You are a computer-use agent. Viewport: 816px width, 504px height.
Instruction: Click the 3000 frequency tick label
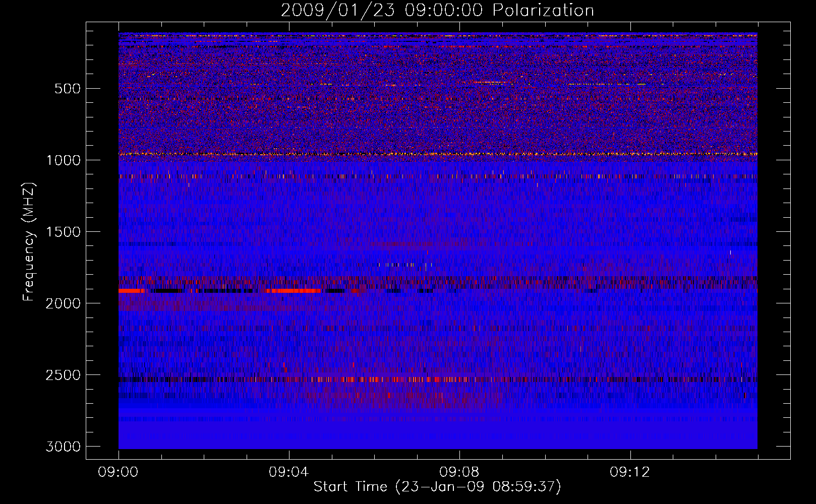pos(63,447)
